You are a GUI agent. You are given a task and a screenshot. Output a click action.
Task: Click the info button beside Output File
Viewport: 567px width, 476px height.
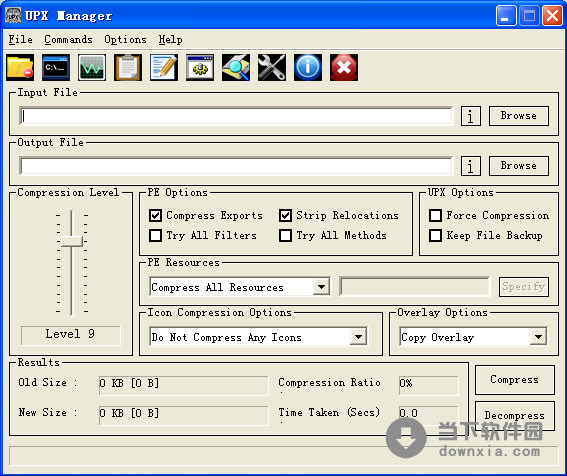click(x=471, y=166)
